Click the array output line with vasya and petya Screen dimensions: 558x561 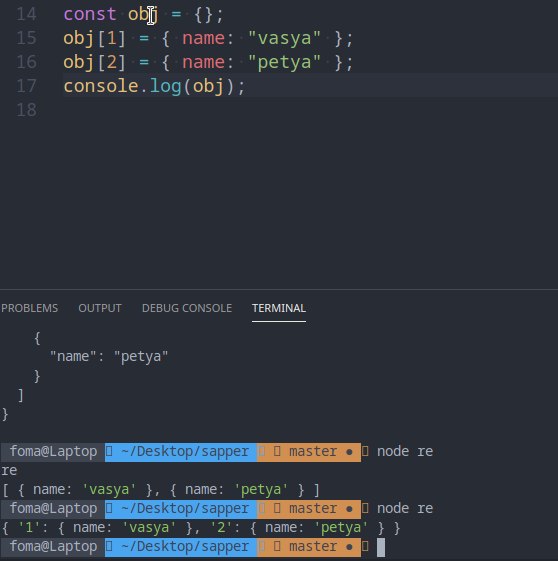tap(161, 489)
